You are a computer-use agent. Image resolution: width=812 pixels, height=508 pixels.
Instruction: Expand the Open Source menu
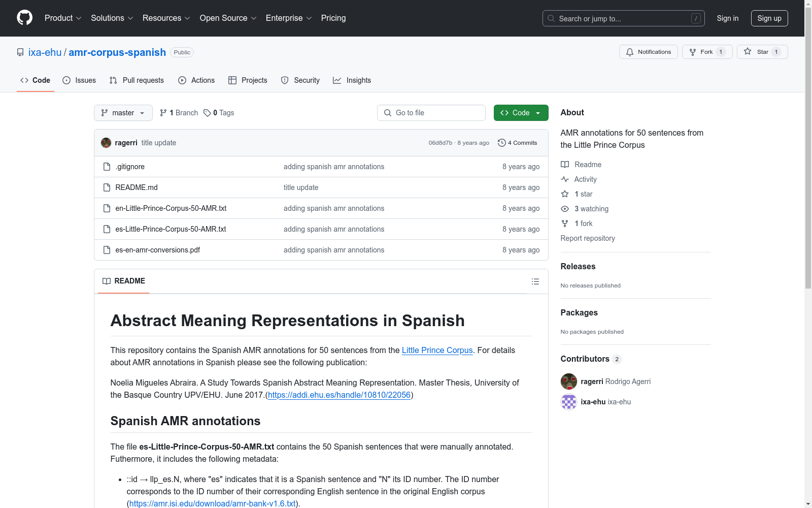[x=228, y=18]
